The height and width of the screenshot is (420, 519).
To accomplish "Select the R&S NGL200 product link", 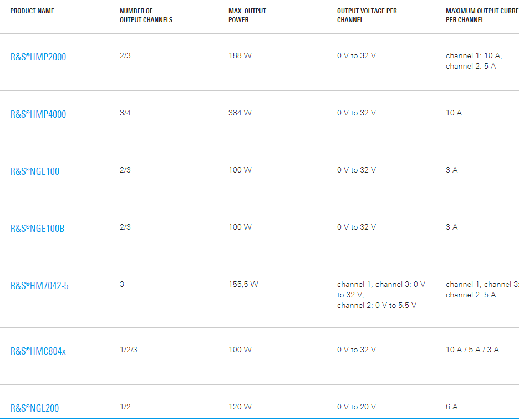I will pyautogui.click(x=34, y=408).
